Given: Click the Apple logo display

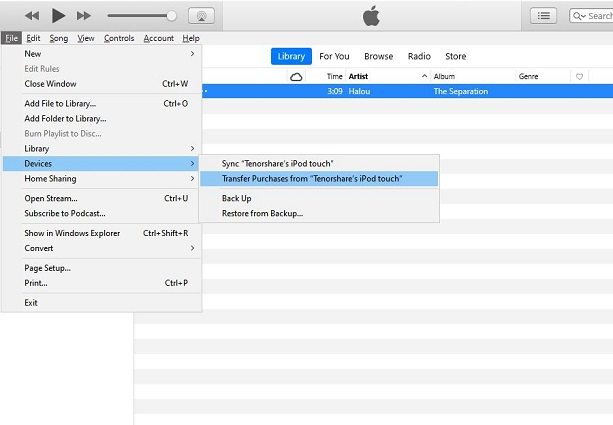Looking at the screenshot, I should (371, 16).
